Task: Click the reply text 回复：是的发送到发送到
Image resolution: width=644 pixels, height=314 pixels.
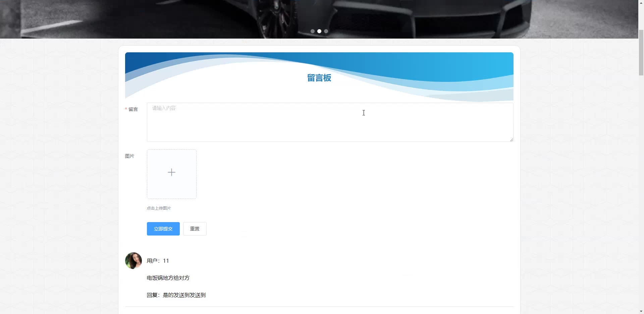Action: click(176, 295)
